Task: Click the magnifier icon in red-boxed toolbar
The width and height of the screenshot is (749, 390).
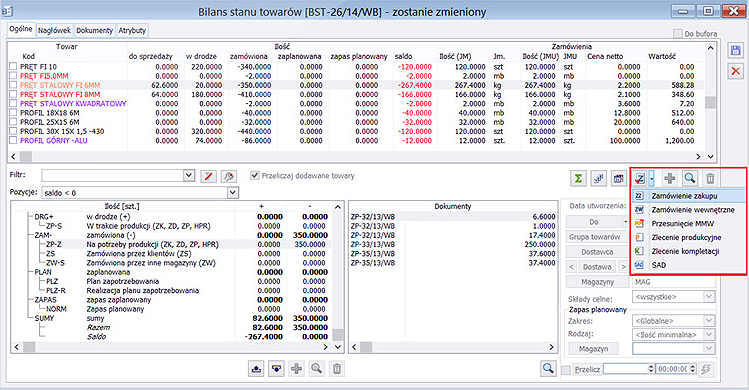Action: click(690, 178)
